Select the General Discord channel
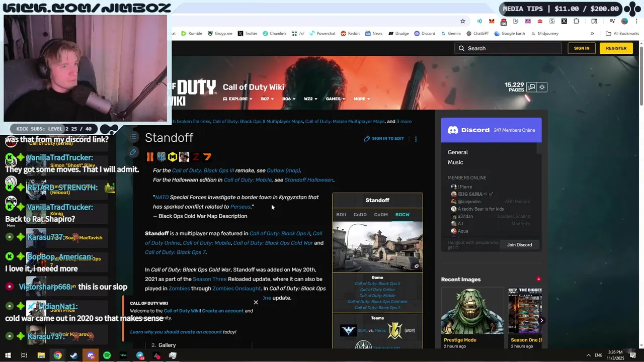 click(458, 152)
